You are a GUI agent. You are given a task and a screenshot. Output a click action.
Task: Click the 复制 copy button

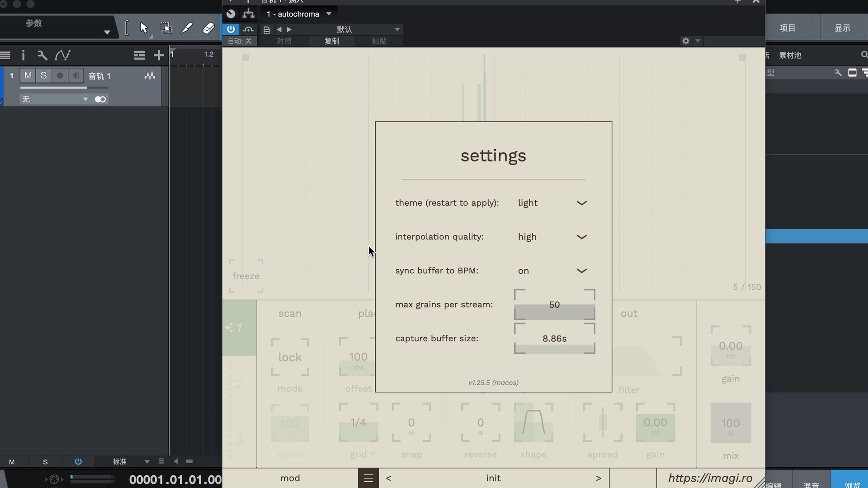pos(331,41)
